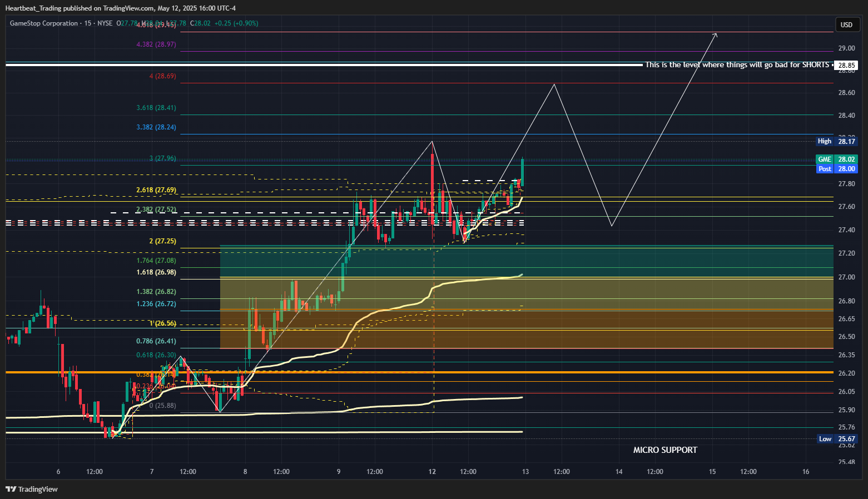Select the 0.618 (26.30) Fibonacci label
Screen dimensions: 868x499
click(x=156, y=355)
